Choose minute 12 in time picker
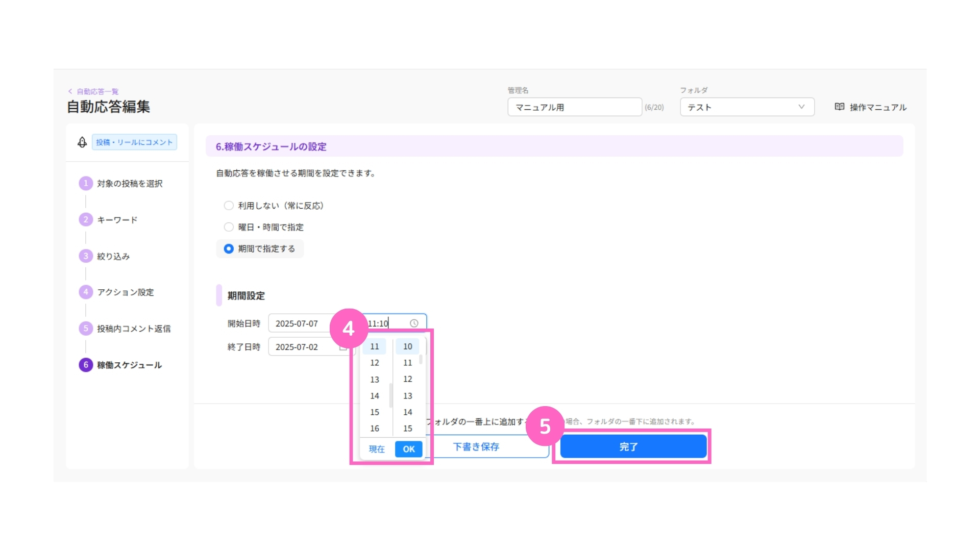The width and height of the screenshot is (980, 551). pos(407,379)
